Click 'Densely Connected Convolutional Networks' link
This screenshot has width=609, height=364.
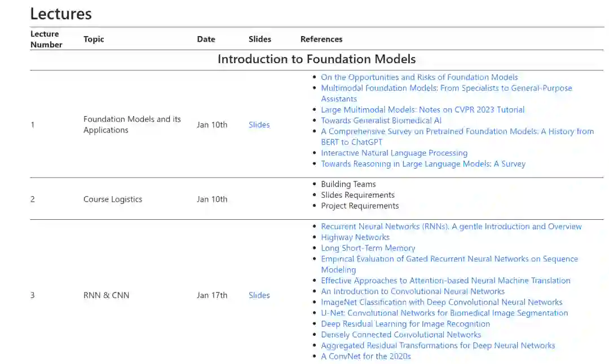(x=401, y=335)
